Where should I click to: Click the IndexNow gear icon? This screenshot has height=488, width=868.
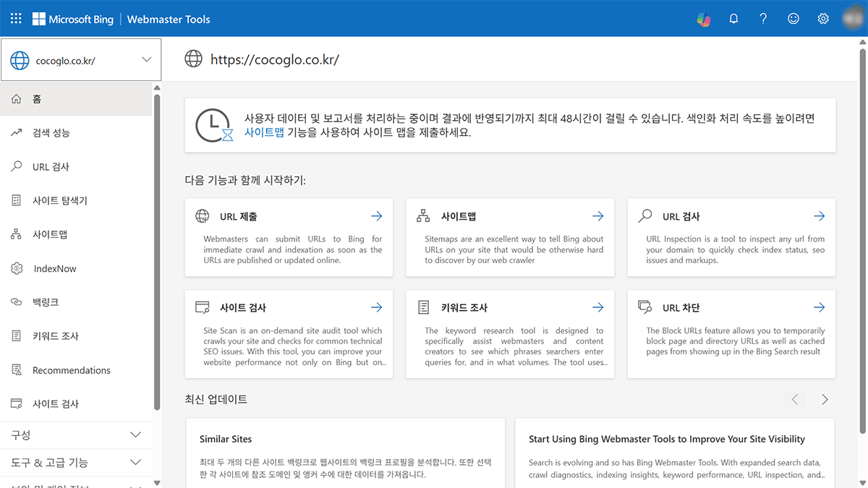[17, 268]
